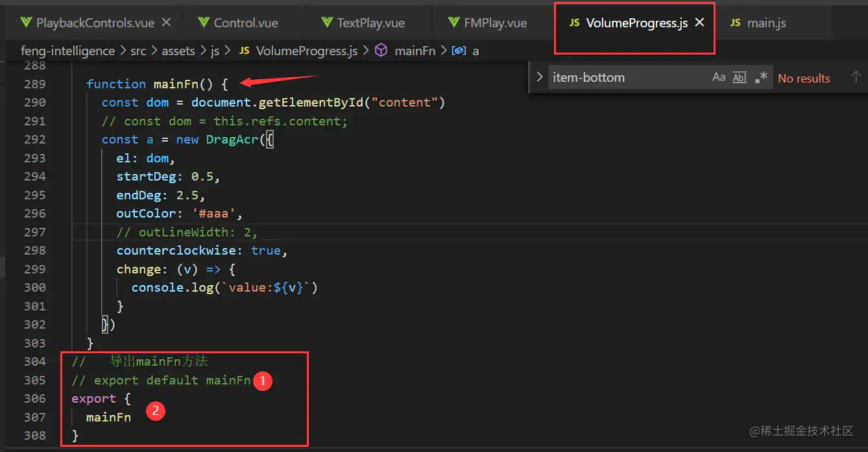Open the src breadcrumb folder

[138, 51]
